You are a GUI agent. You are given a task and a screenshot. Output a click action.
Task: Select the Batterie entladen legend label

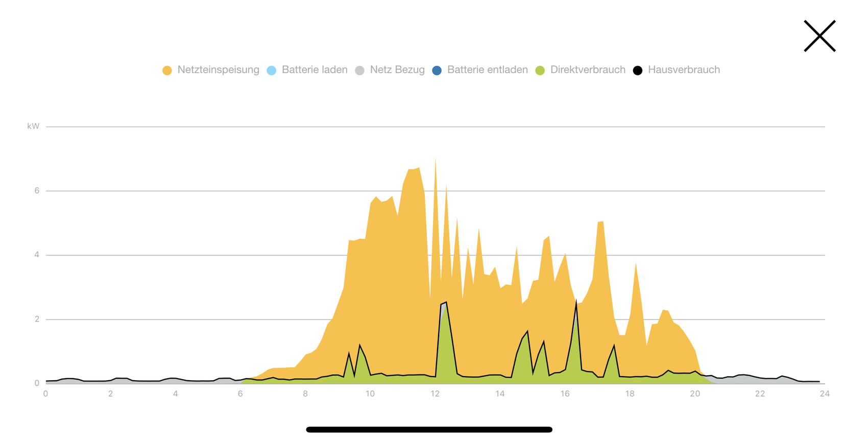[487, 70]
